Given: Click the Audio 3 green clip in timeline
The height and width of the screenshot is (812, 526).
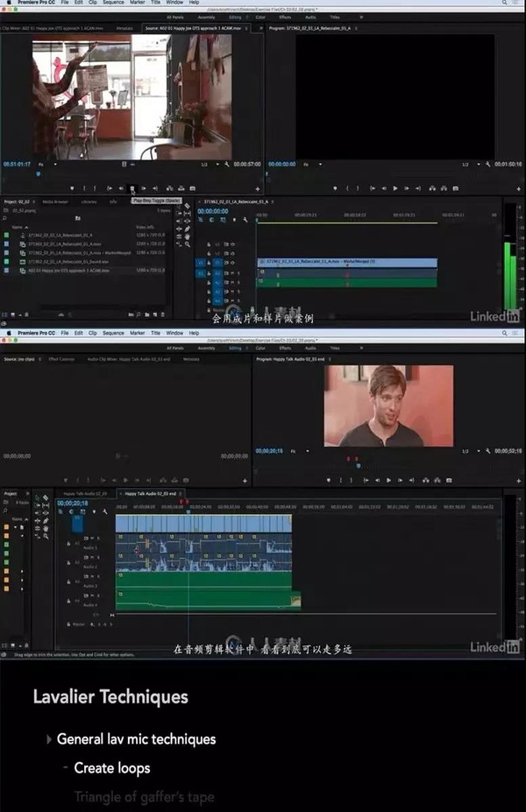Looking at the screenshot, I should pos(203,580).
